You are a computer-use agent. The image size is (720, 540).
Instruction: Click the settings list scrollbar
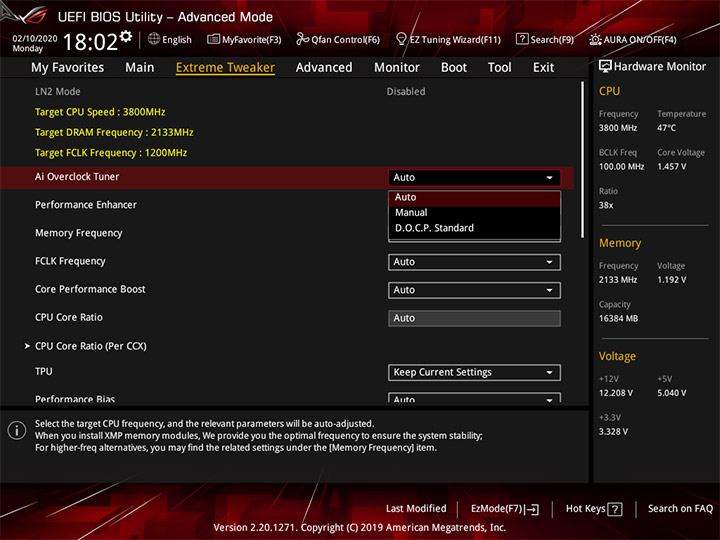point(582,159)
